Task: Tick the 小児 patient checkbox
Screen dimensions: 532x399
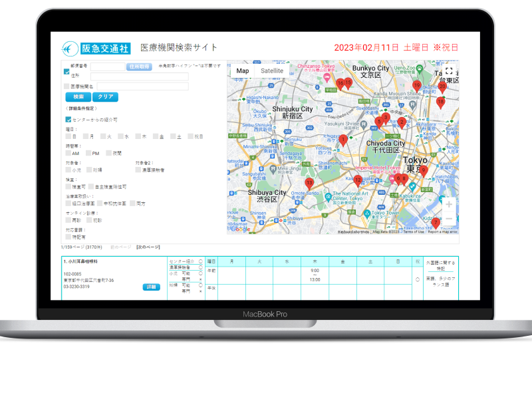Action: 68,170
